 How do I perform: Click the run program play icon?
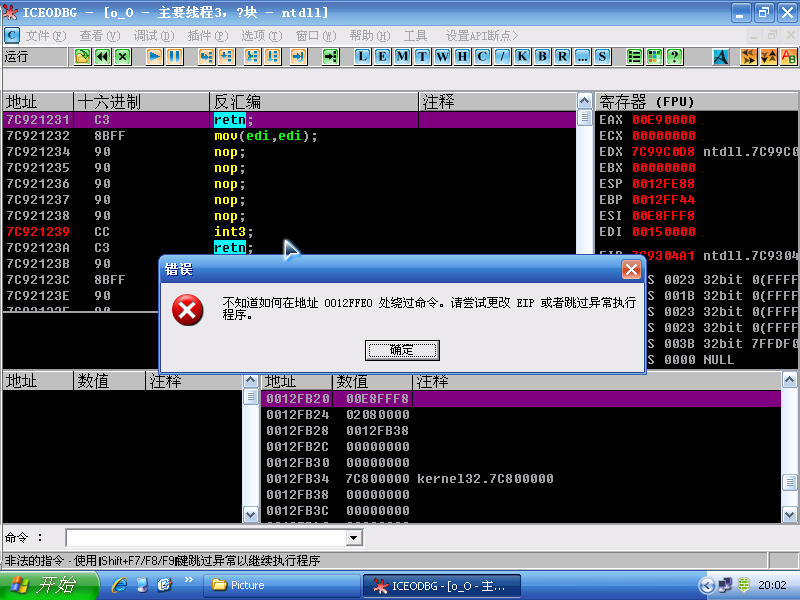pyautogui.click(x=154, y=57)
